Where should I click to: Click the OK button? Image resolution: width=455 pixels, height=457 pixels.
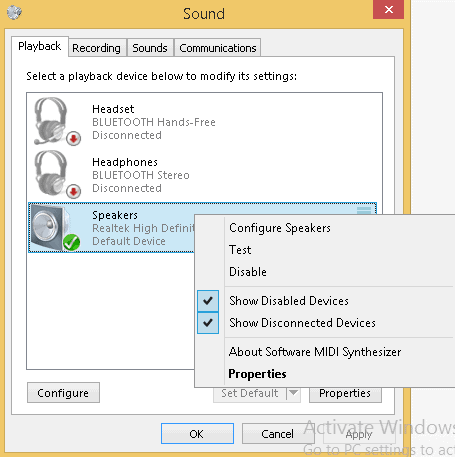pos(197,434)
